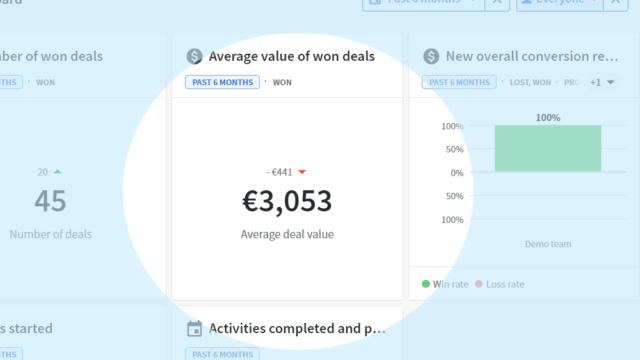
Task: Open the Average value of won deals title
Action: [291, 56]
